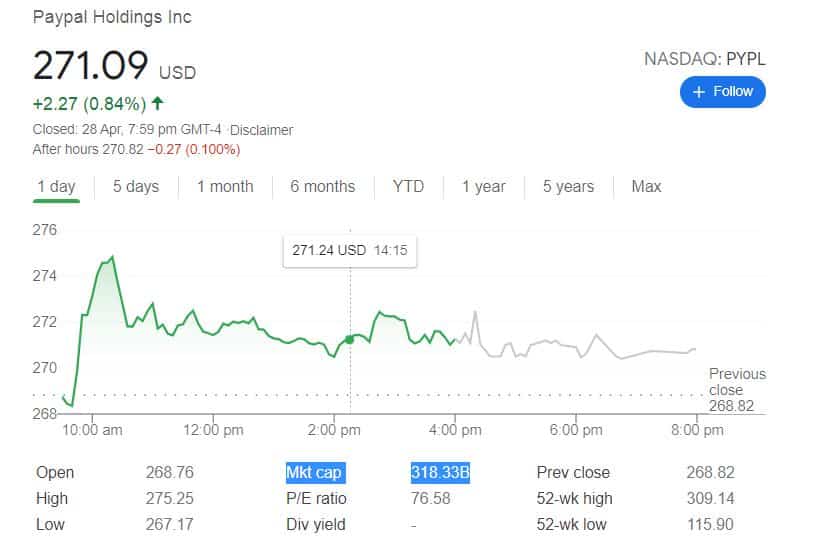817x546 pixels.
Task: Click the green up arrow icon
Action: pyautogui.click(x=157, y=103)
